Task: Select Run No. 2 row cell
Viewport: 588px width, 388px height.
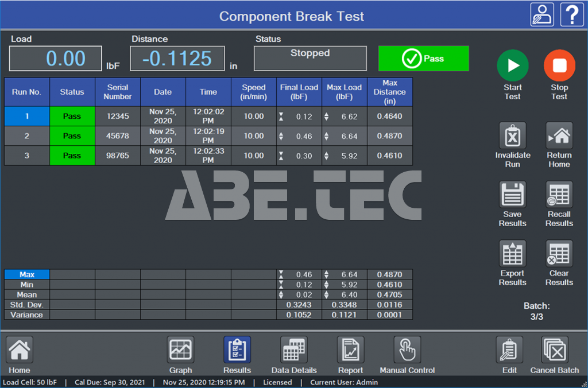Action: click(x=26, y=136)
